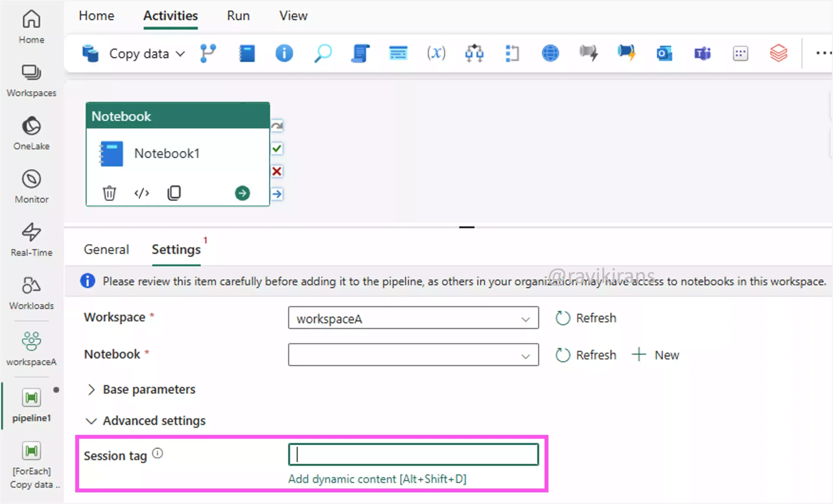Open the Monitor hub
The width and height of the screenshot is (833, 504).
(x=32, y=186)
